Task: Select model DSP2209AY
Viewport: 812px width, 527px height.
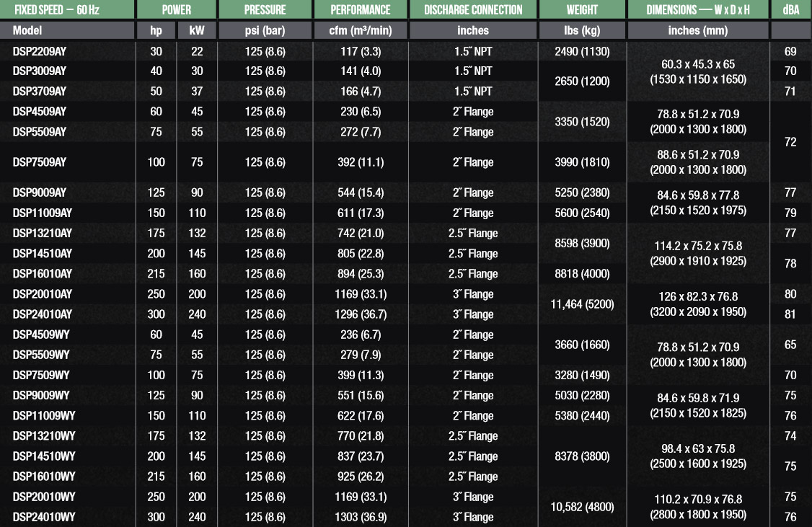Action: click(x=40, y=51)
